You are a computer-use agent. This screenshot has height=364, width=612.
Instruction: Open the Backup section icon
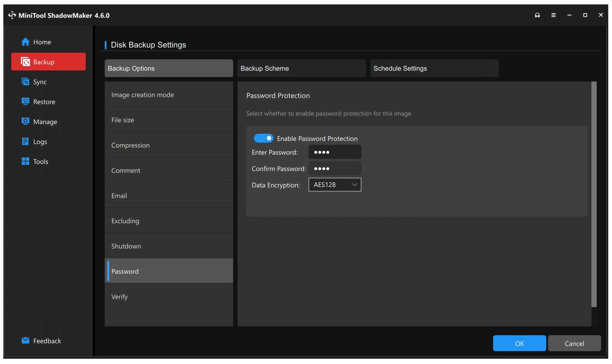(x=25, y=62)
